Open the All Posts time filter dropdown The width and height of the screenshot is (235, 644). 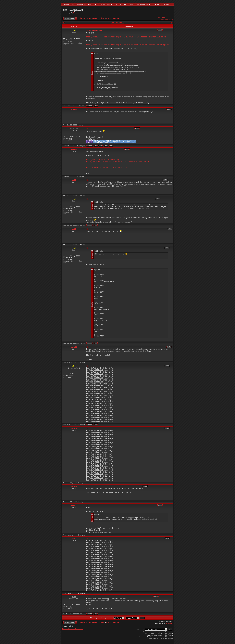point(119,618)
